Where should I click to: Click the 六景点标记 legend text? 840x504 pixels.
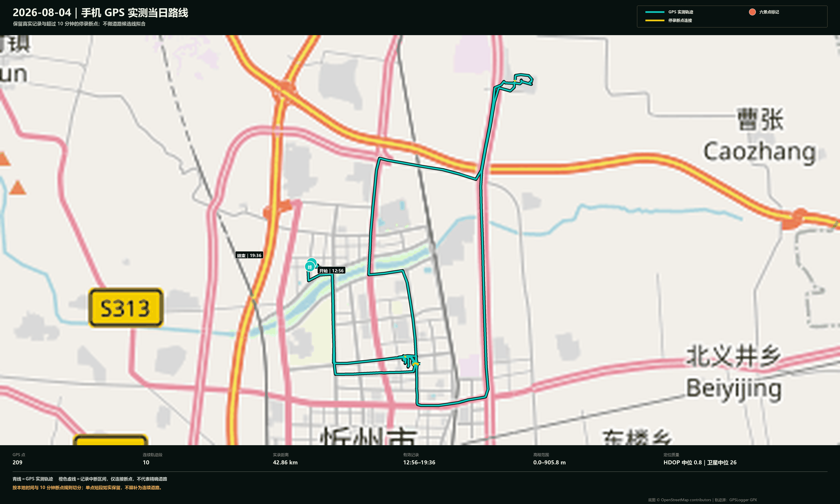point(769,12)
